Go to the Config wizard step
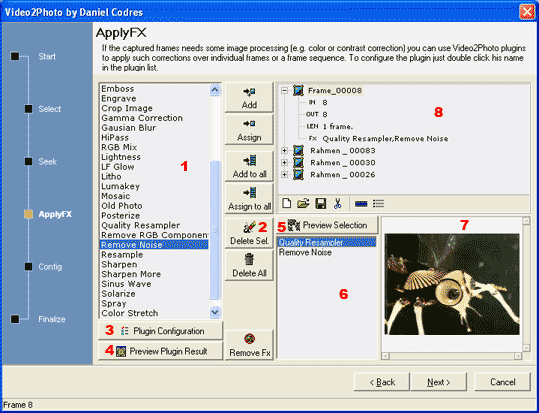The image size is (539, 413). point(50,267)
